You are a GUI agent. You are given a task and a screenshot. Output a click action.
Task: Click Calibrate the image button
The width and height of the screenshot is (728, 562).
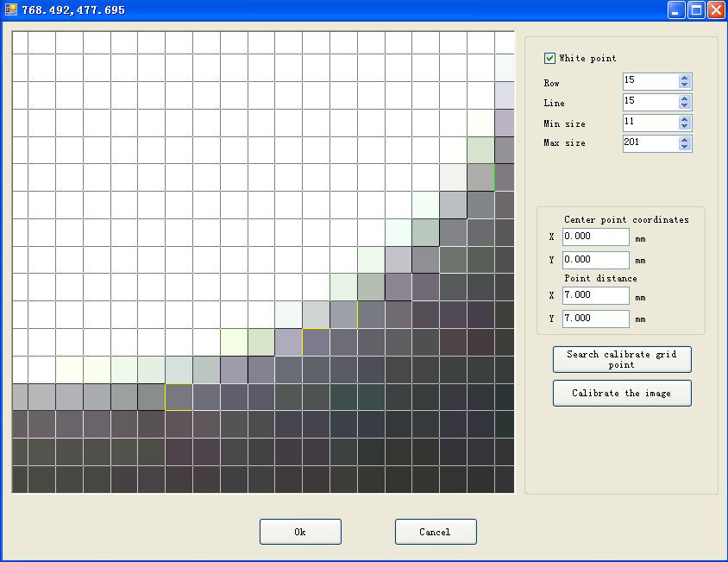click(x=622, y=394)
